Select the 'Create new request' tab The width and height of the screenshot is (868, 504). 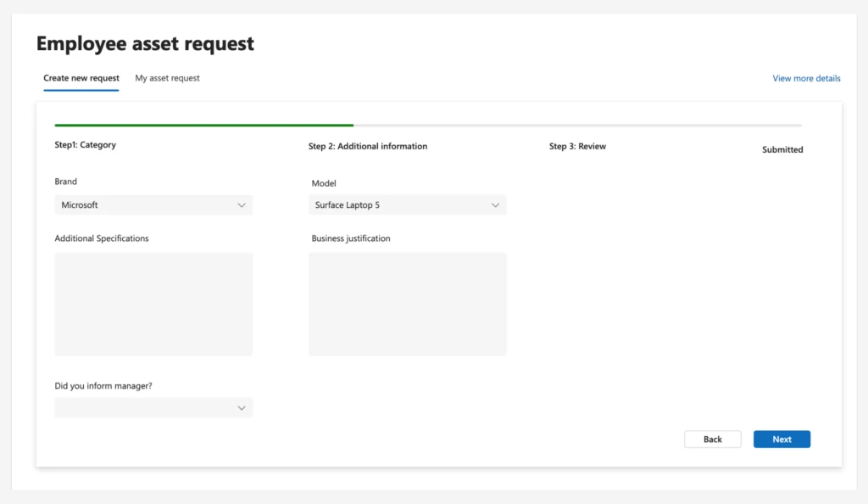pos(81,77)
